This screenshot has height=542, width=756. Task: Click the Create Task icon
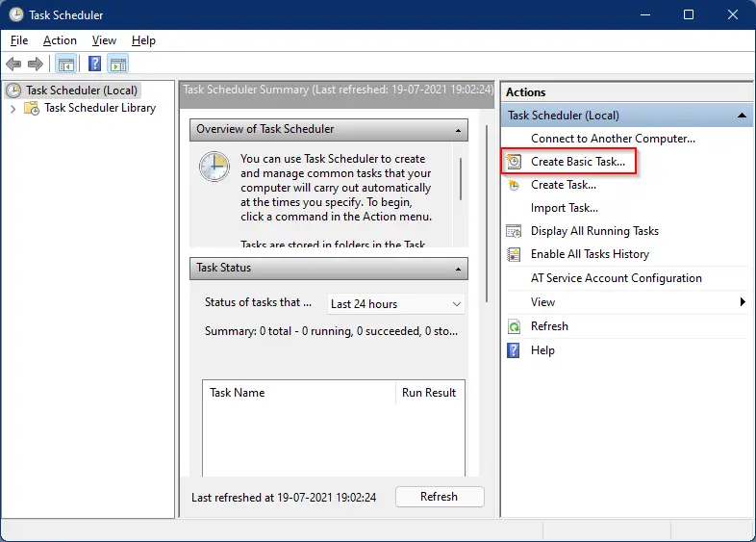coord(514,185)
